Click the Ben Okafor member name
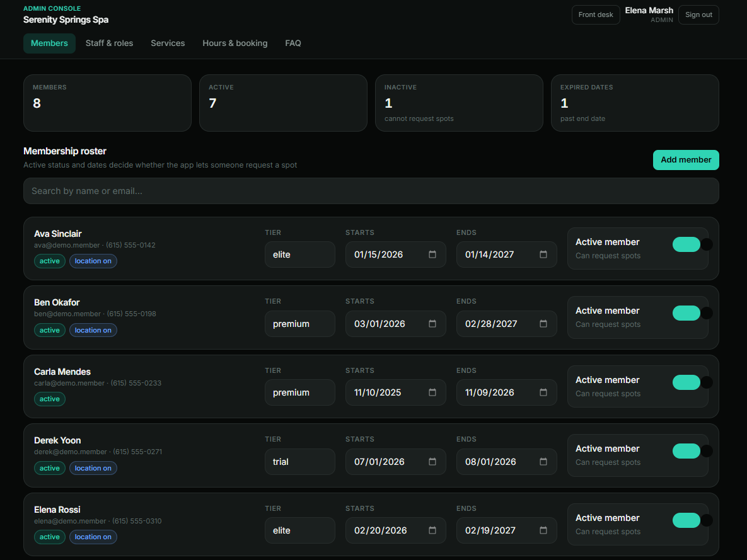The width and height of the screenshot is (747, 560). point(57,302)
